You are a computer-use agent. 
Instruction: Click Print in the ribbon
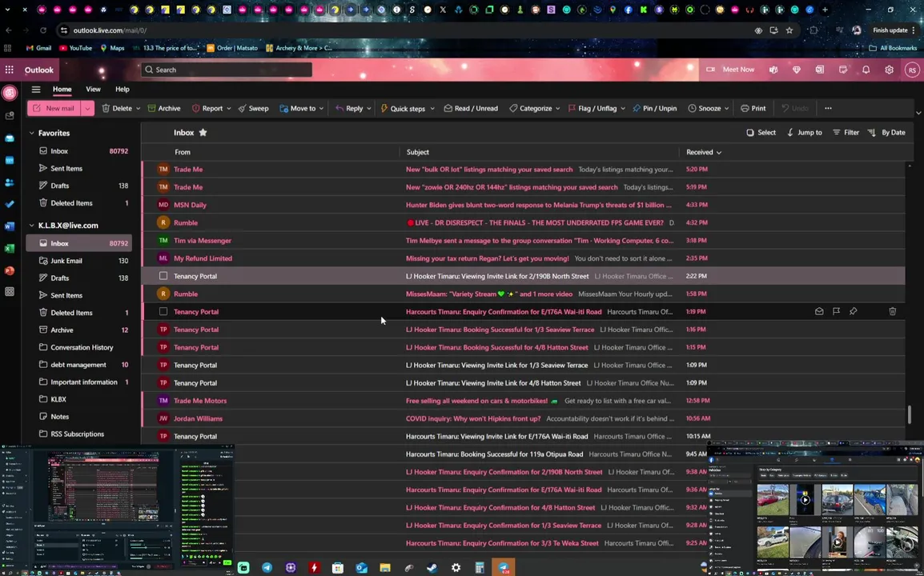(753, 108)
